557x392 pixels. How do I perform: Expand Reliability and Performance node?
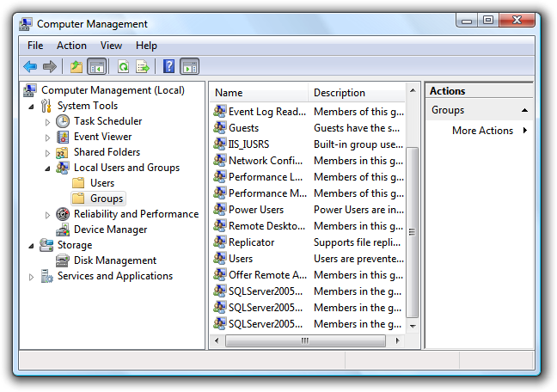(x=47, y=215)
